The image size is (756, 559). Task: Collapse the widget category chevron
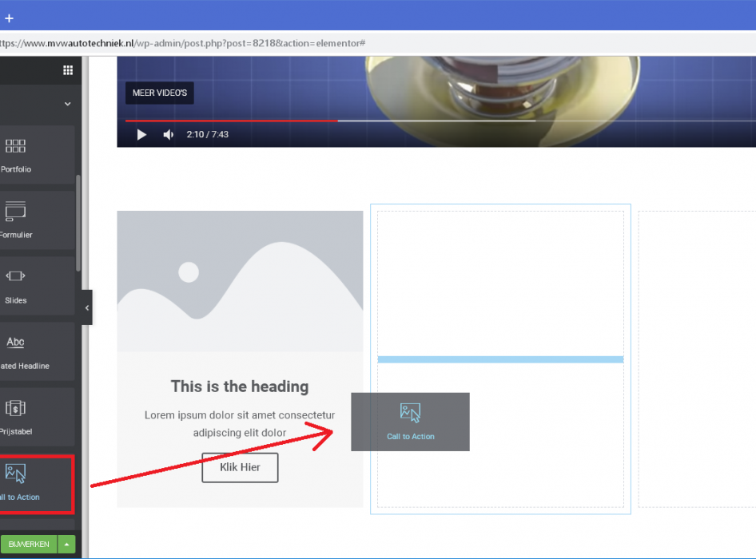coord(67,104)
